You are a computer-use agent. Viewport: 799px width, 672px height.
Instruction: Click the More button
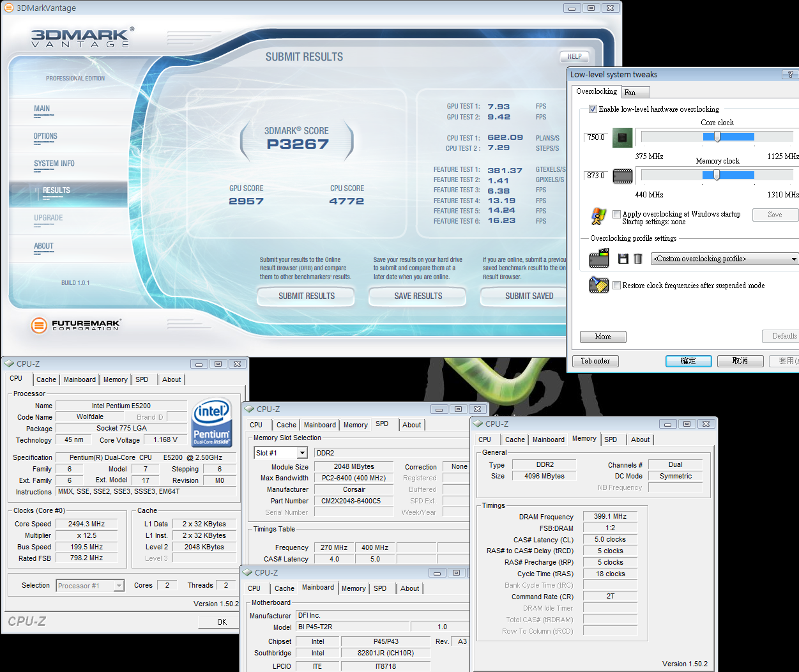603,337
